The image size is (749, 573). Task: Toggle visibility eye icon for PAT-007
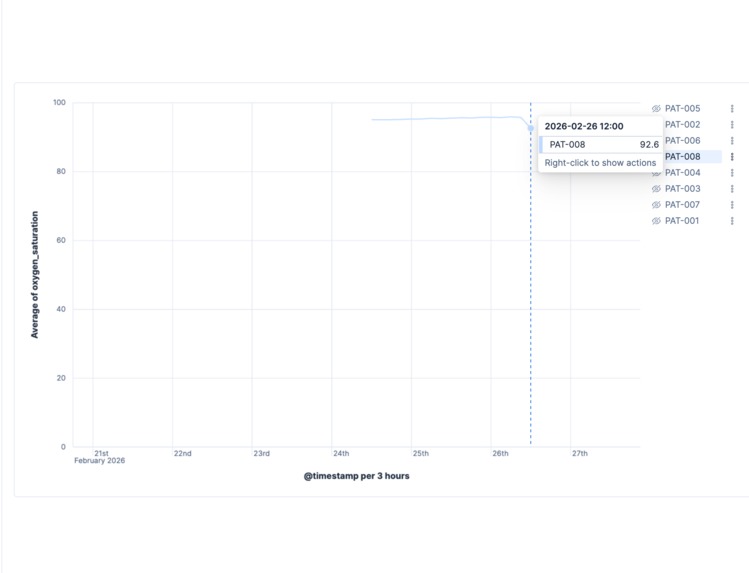(656, 205)
